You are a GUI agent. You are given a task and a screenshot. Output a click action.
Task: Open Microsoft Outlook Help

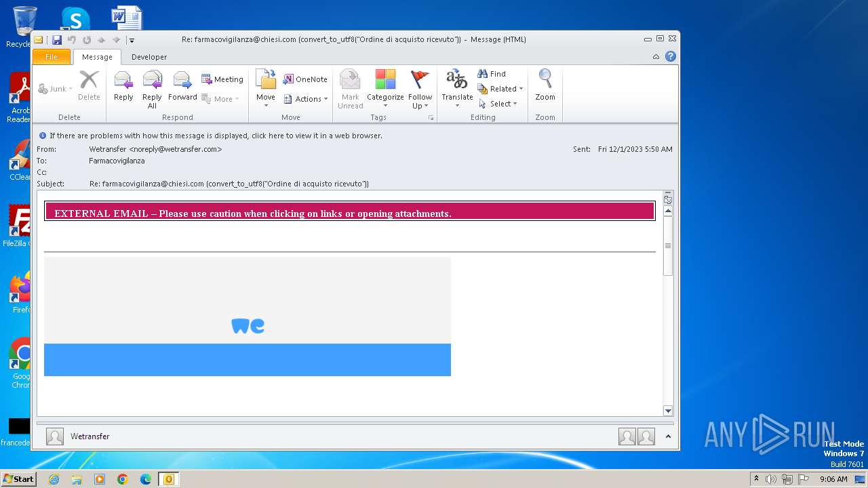671,57
